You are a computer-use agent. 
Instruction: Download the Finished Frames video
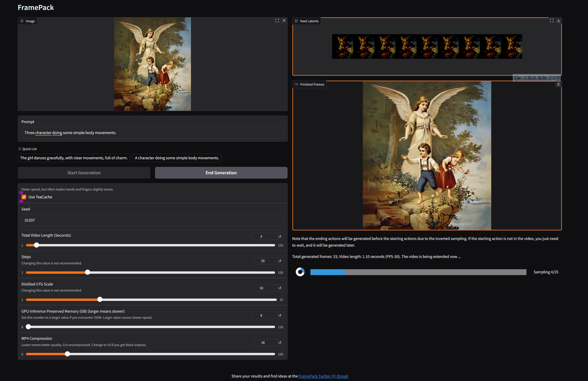click(558, 84)
